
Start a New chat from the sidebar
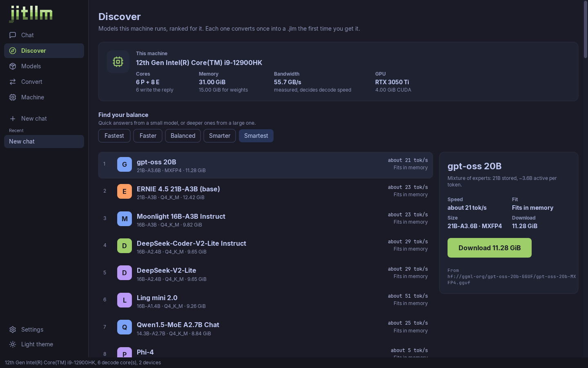coord(44,119)
